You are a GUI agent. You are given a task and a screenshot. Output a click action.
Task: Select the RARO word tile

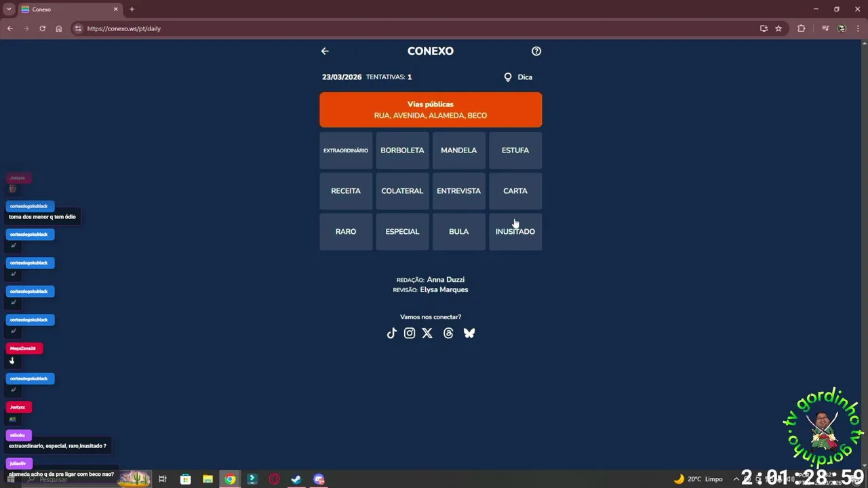[x=346, y=232]
